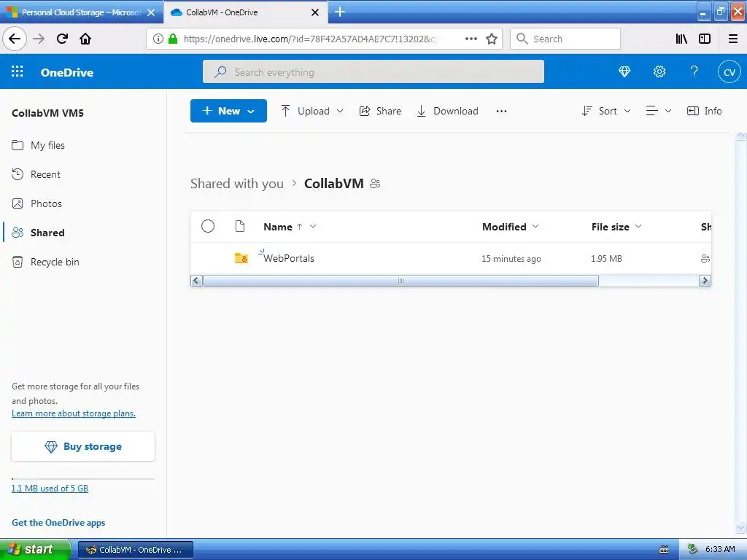The image size is (747, 560).
Task: Open Get the OneDrive apps link
Action: click(58, 522)
